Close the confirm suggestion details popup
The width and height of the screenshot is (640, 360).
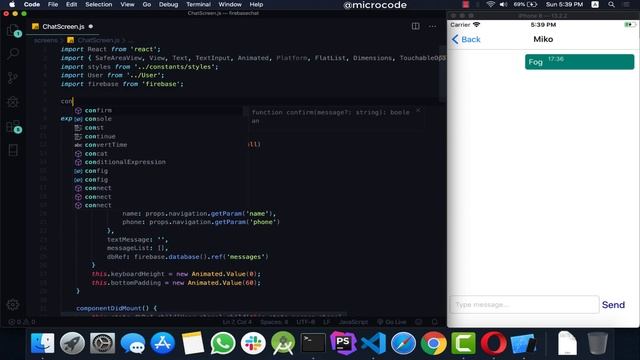[x=418, y=110]
